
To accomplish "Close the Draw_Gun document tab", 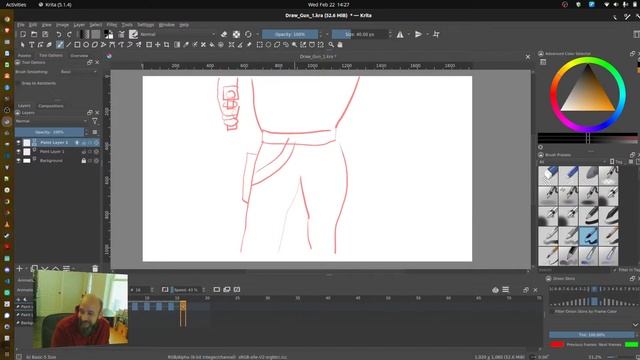I will tap(528, 57).
